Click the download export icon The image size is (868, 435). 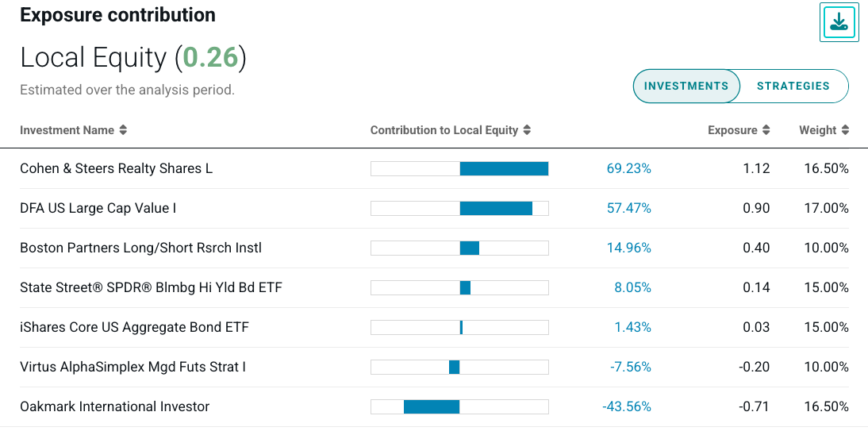(x=839, y=22)
